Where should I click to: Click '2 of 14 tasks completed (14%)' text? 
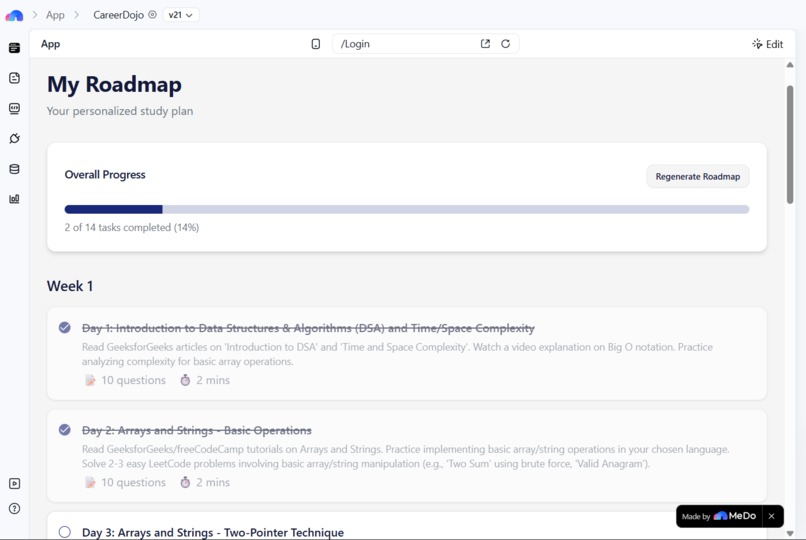132,228
